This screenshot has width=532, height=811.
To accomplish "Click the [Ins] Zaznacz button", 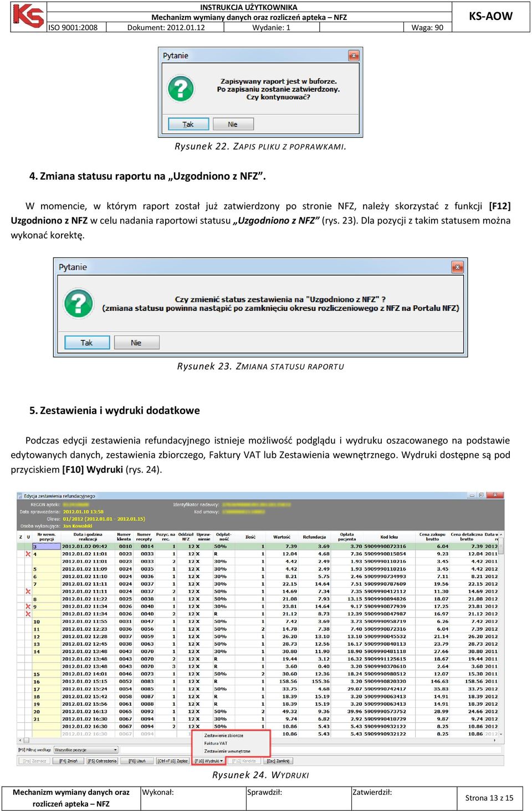I will tap(35, 761).
